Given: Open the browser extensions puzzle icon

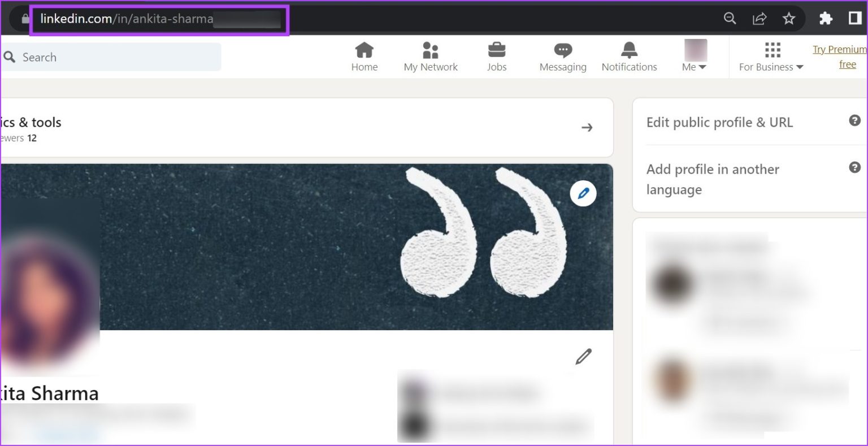Looking at the screenshot, I should [826, 18].
